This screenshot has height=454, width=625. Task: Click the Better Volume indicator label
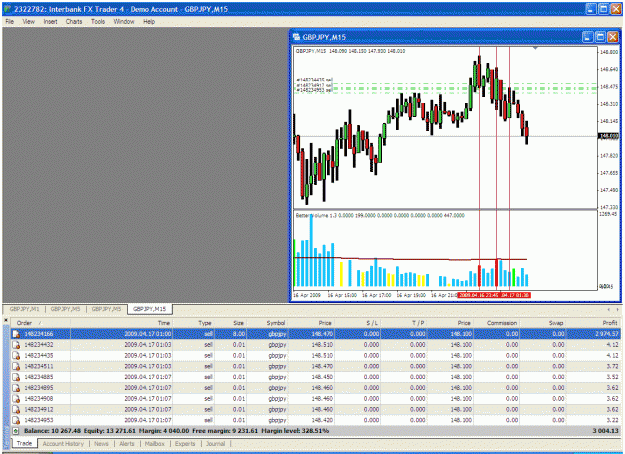tap(380, 216)
